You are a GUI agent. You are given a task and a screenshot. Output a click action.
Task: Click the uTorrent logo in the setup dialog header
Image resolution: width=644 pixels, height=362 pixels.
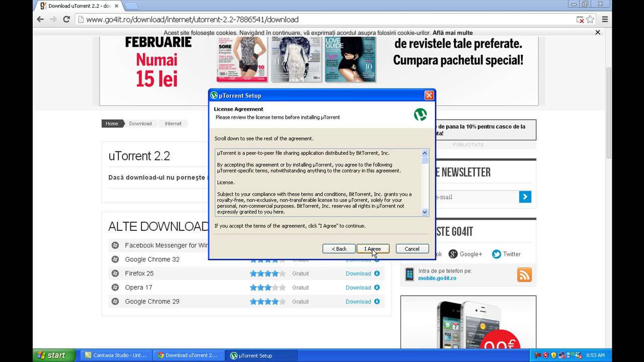(420, 114)
